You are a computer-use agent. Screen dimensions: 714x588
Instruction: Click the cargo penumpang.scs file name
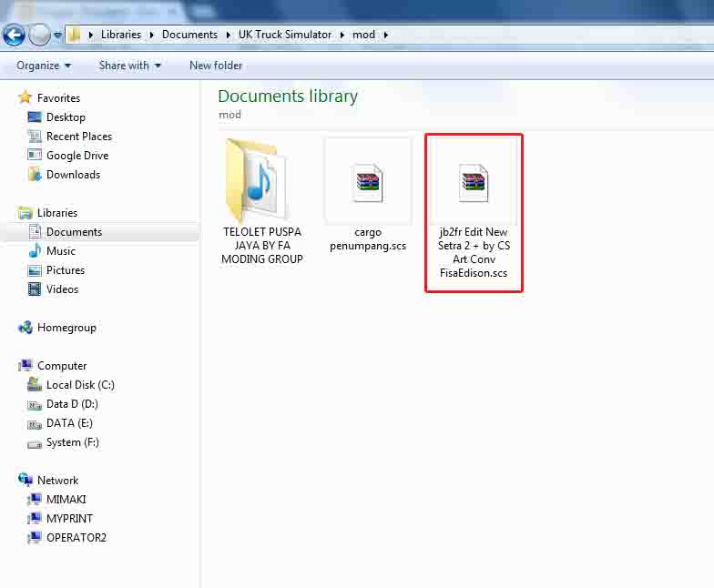pyautogui.click(x=368, y=238)
